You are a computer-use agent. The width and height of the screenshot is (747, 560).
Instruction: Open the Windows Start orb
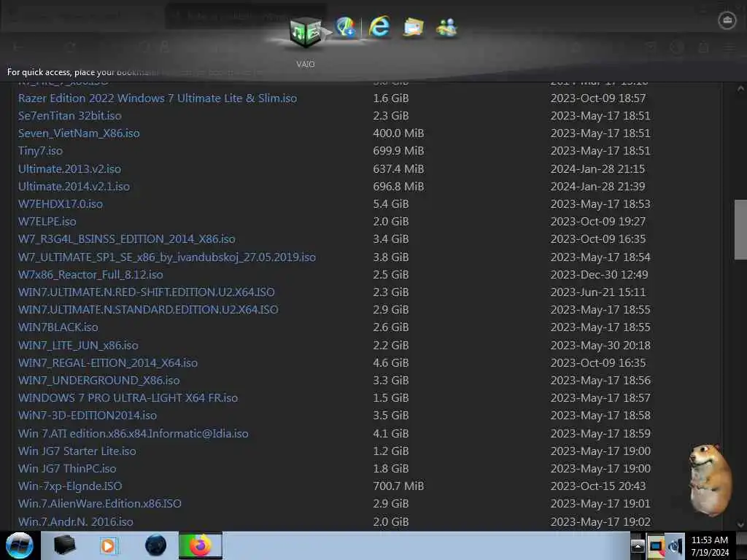pos(20,545)
